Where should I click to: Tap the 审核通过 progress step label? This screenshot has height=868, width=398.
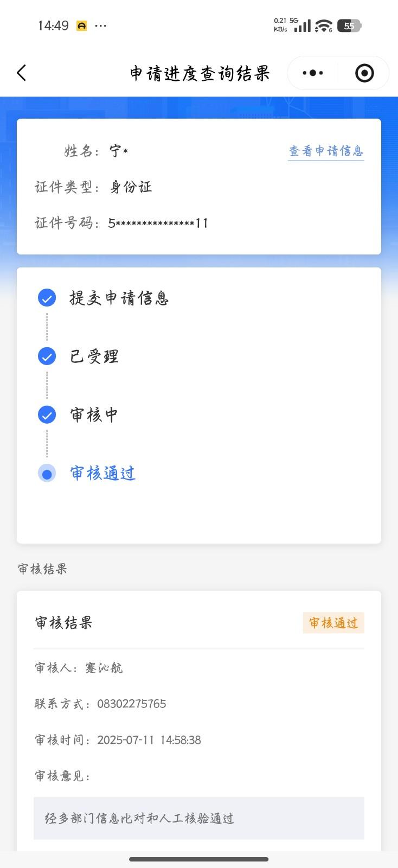pos(102,474)
